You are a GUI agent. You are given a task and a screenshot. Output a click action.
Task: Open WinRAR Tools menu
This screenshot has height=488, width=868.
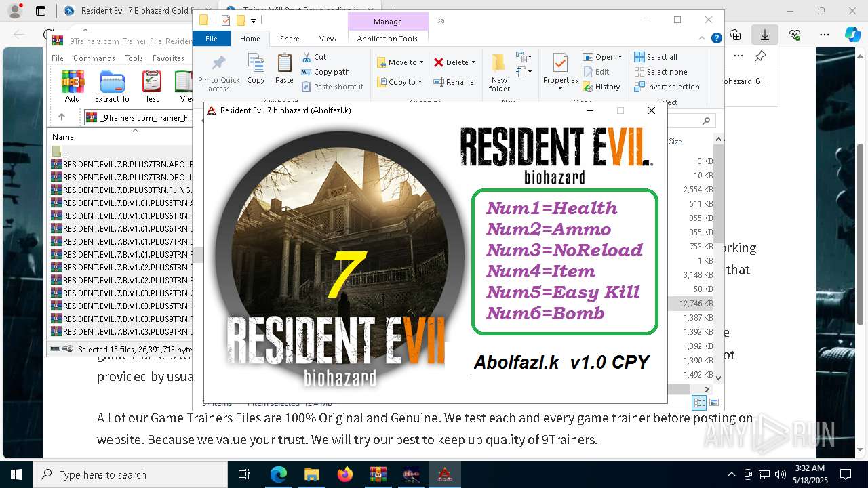tap(134, 58)
